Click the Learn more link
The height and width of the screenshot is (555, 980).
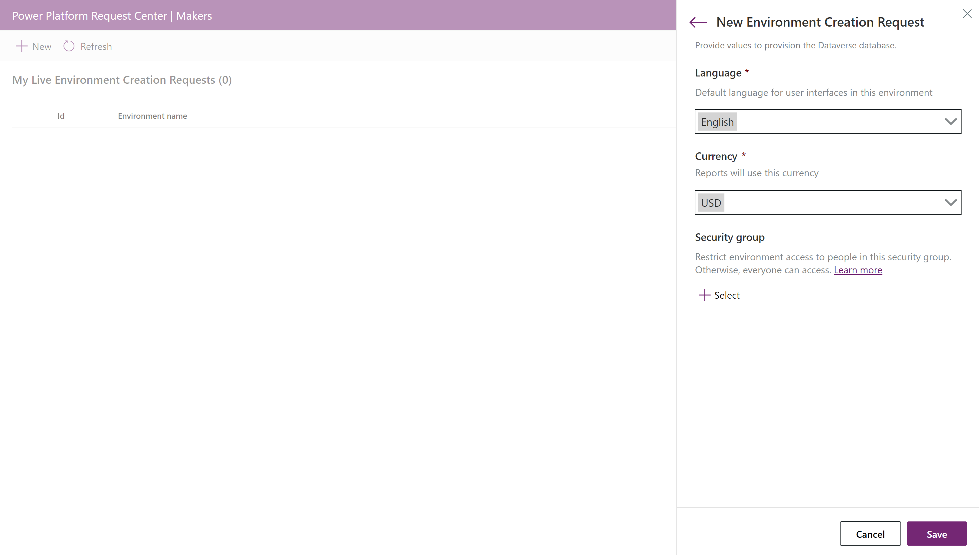(x=857, y=270)
